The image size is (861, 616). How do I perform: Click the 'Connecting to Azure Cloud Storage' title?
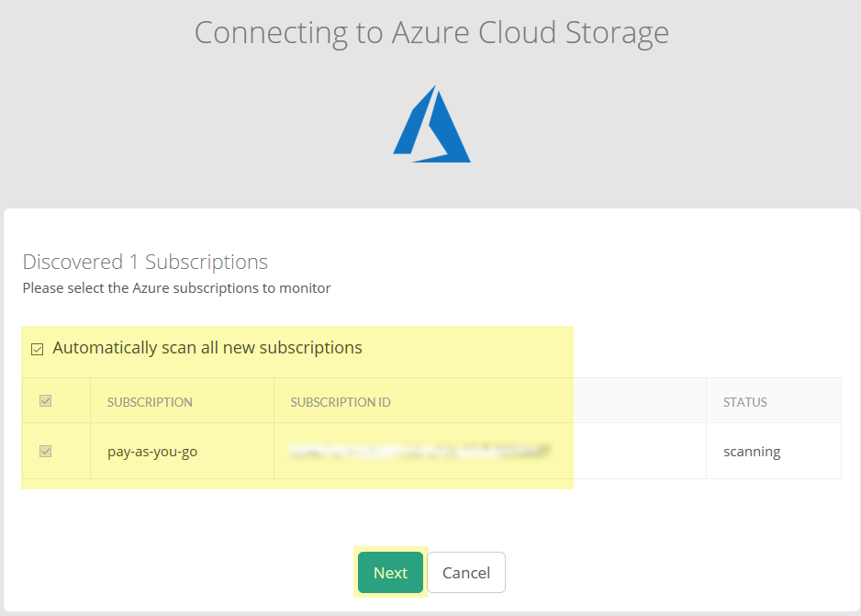[x=431, y=33]
